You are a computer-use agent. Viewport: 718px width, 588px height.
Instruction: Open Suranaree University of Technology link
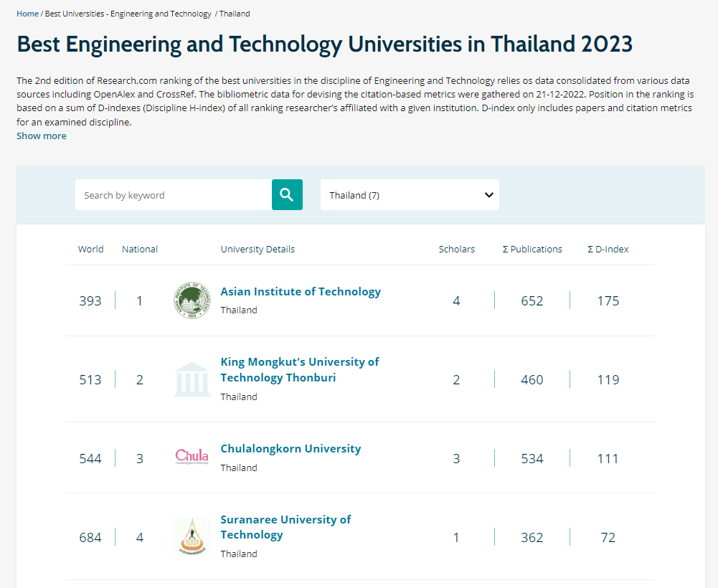tap(285, 527)
